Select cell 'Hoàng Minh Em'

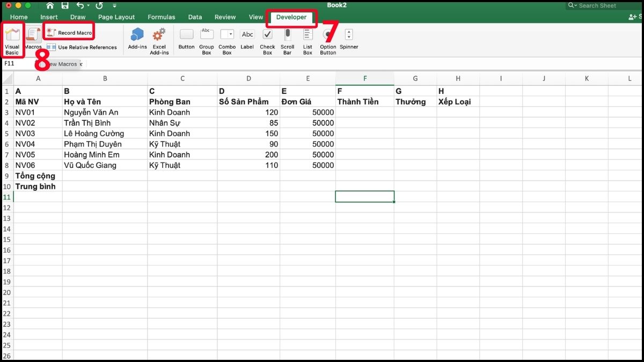(105, 154)
